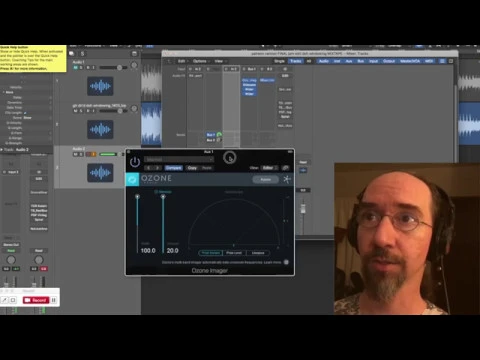This screenshot has height=360, width=480.
Task: Toggle Master/VCA channel filter in Mixer
Action: pyautogui.click(x=410, y=61)
